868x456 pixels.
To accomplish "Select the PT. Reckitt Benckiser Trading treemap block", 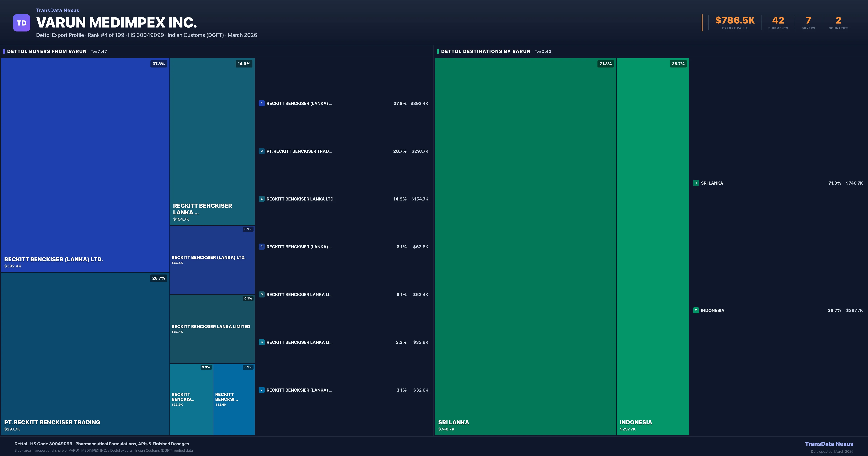I will pos(85,353).
